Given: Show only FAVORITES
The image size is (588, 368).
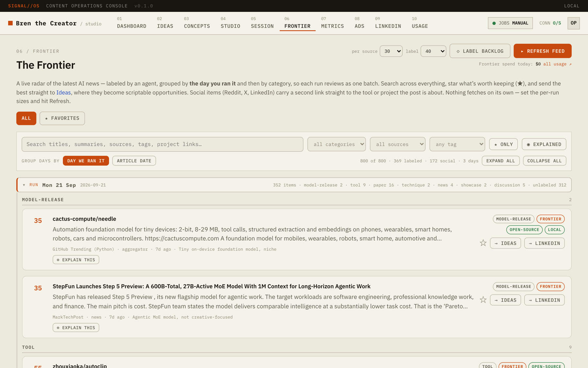Looking at the screenshot, I should tap(62, 118).
